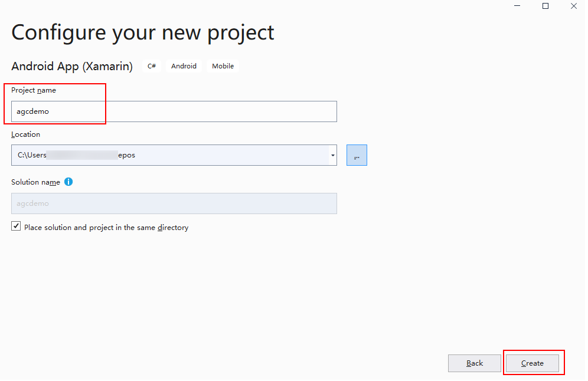Click the Configure your new project heading
The image size is (588, 381).
(x=143, y=32)
